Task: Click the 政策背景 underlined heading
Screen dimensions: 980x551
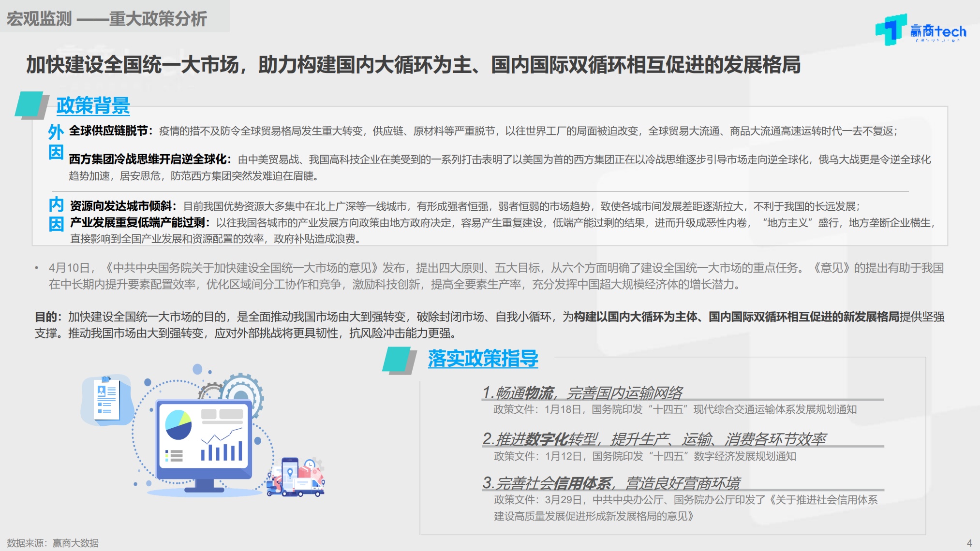Action: tap(93, 105)
